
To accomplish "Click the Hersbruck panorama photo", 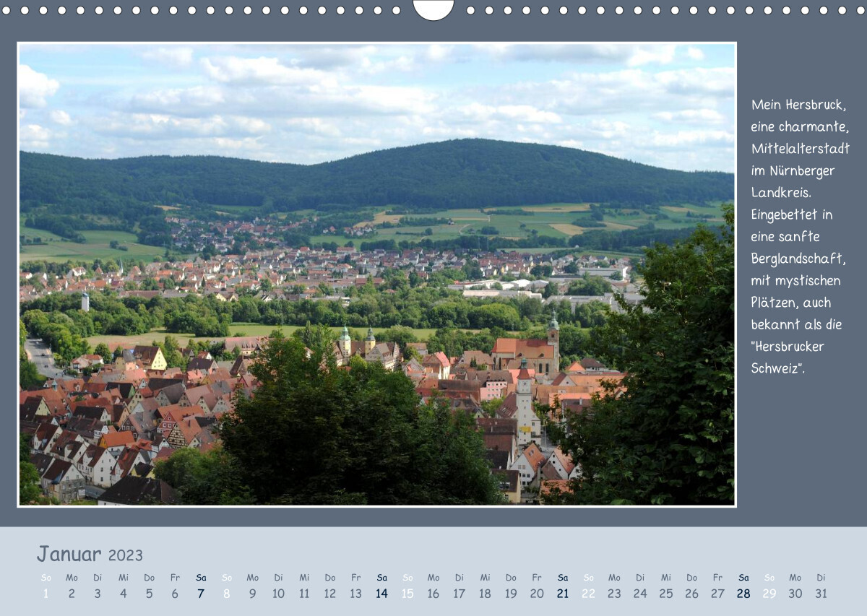I will [x=376, y=274].
